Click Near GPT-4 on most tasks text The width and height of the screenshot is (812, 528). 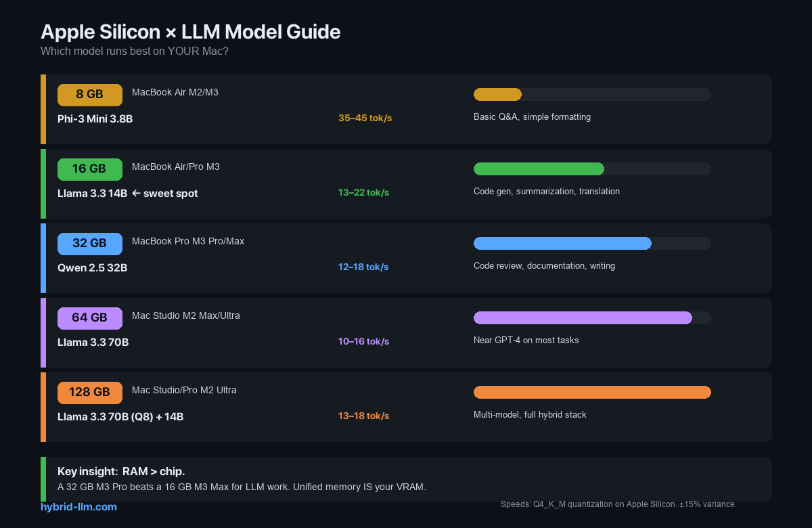(x=526, y=340)
